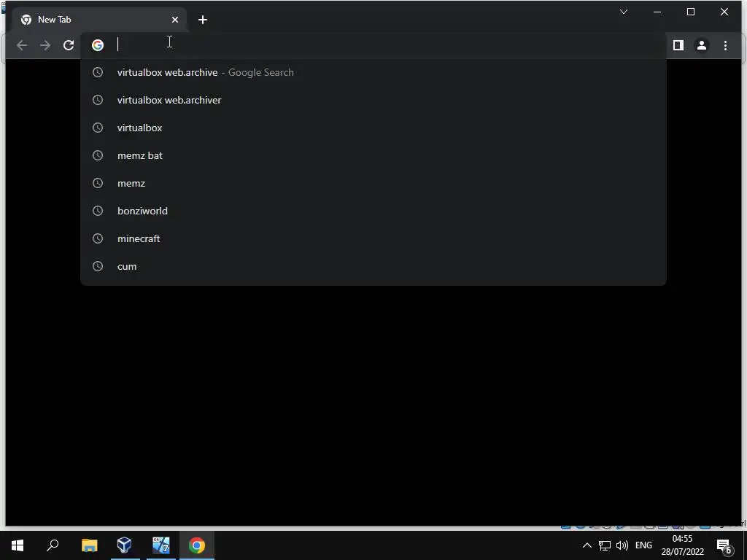Open the Windows Start menu

click(x=18, y=545)
